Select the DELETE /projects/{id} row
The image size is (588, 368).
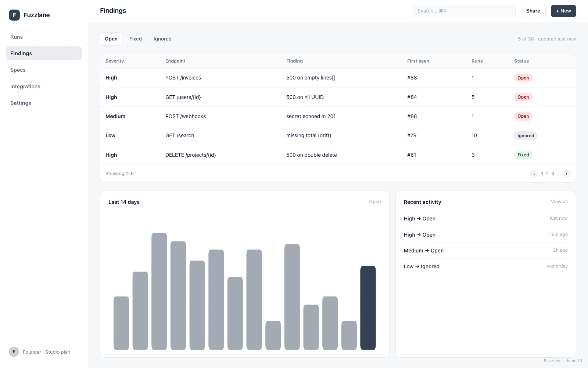(338, 155)
